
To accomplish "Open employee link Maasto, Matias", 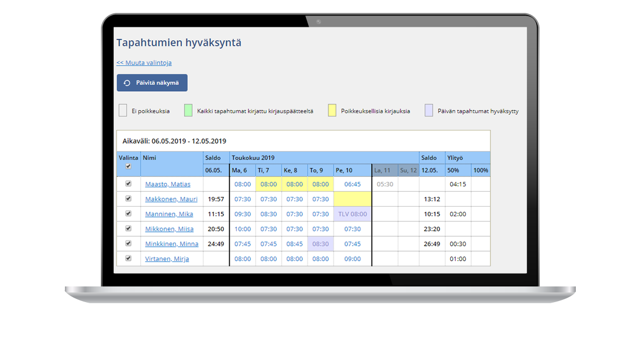I will tap(167, 184).
